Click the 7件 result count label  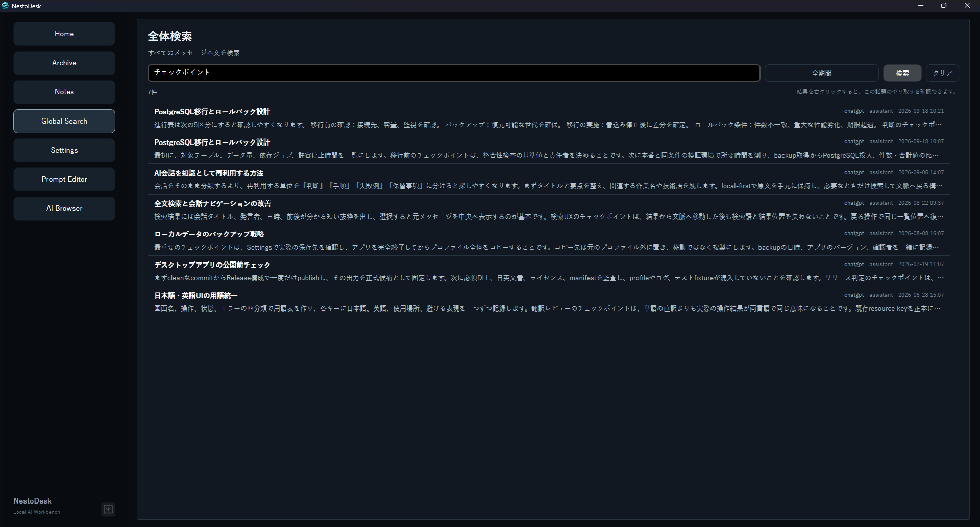pyautogui.click(x=152, y=92)
